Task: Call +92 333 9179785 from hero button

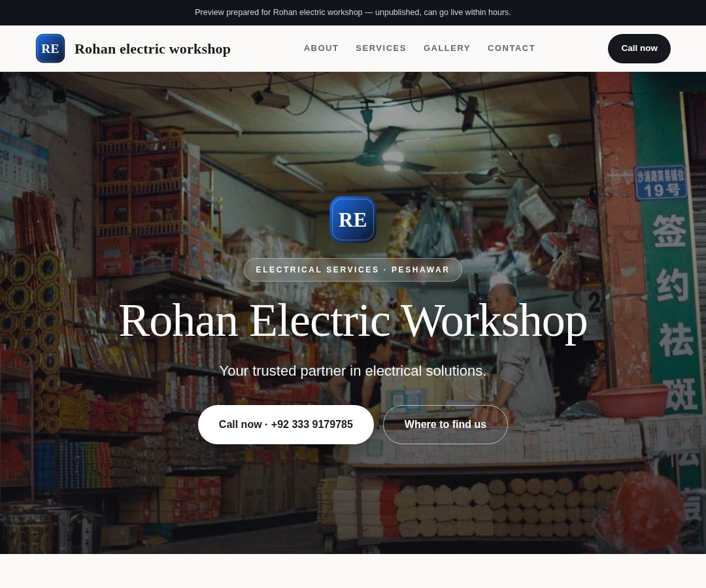Action: 286,425
